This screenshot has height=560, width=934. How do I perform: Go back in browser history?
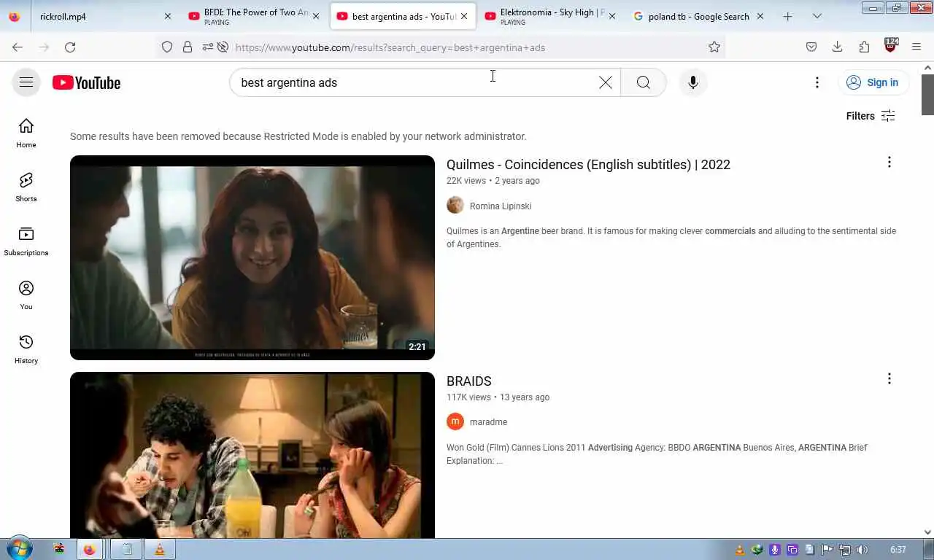click(18, 47)
